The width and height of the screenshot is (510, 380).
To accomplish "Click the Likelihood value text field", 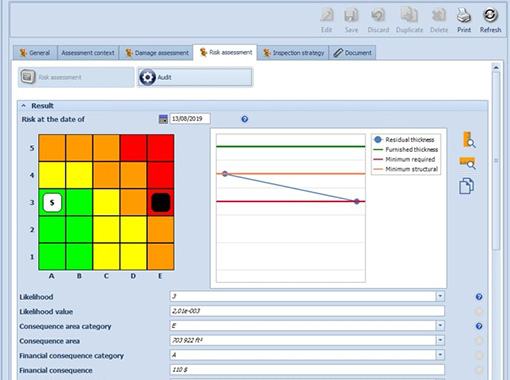I will [307, 311].
